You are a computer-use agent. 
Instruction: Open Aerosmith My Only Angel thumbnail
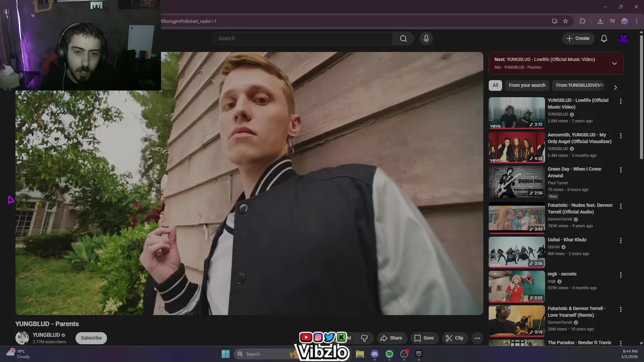[x=517, y=147]
